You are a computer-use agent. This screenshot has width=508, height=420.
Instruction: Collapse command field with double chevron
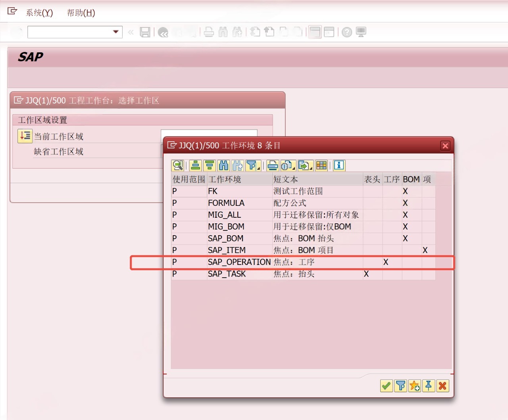click(x=131, y=32)
